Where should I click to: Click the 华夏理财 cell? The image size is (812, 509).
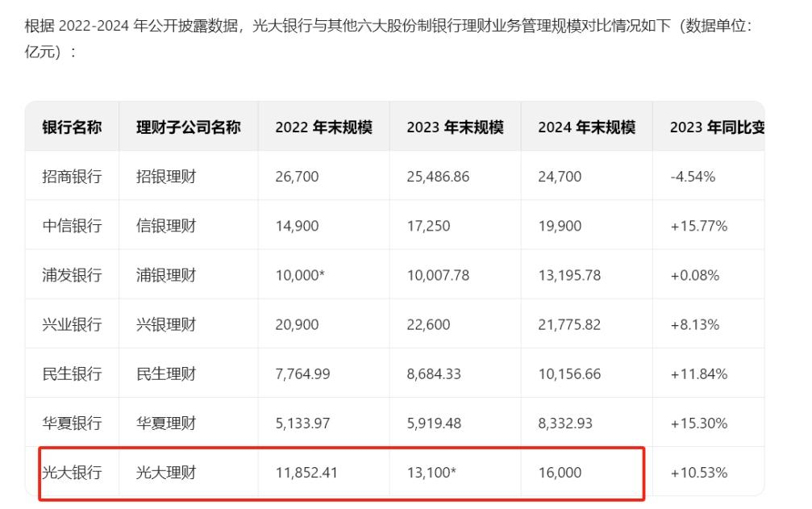(x=165, y=423)
